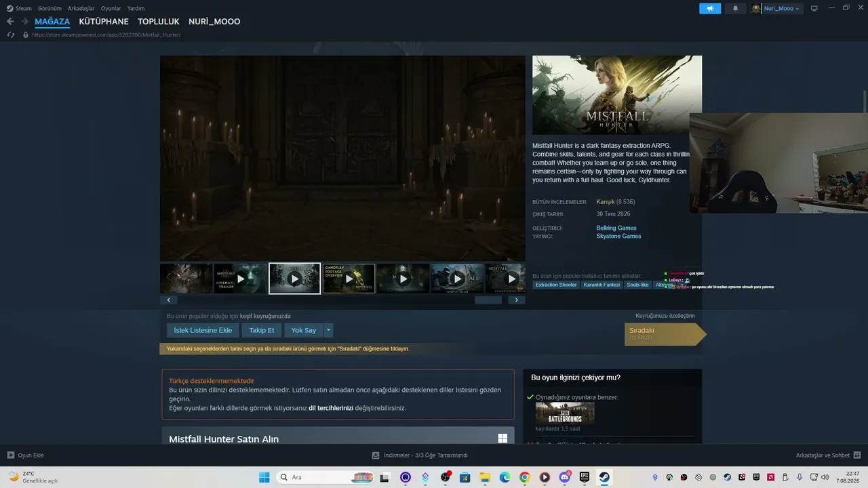Screen dimensions: 868x488
Task: Open Discord from the taskbar
Action: pos(564,477)
